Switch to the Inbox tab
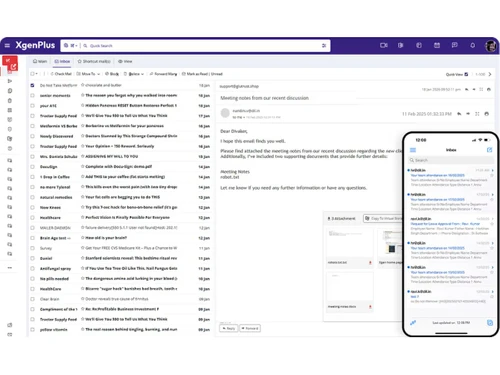The image size is (500, 375). point(62,61)
